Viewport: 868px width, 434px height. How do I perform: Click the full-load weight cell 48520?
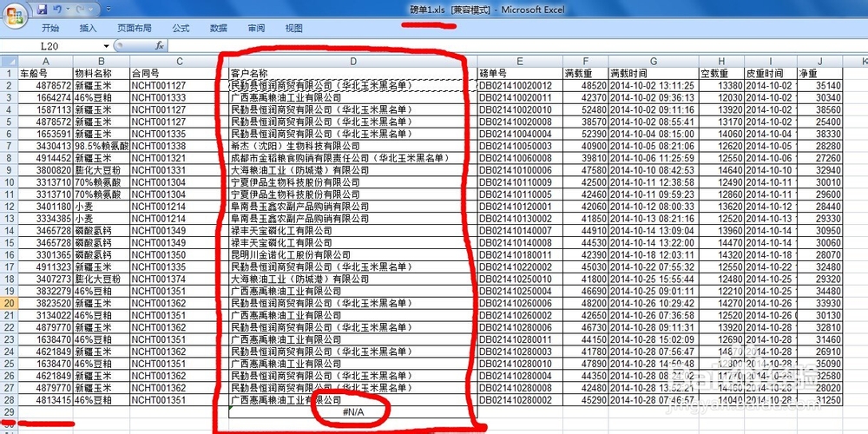[586, 85]
